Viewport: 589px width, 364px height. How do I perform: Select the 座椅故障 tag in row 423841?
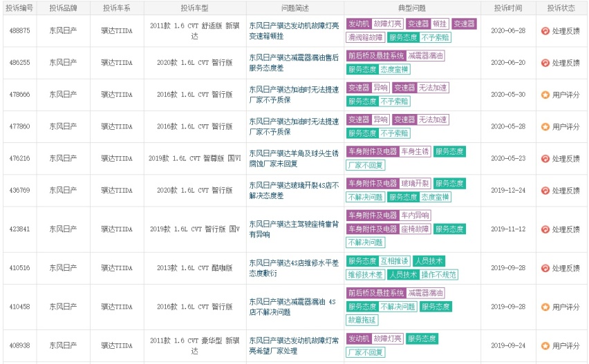(415, 229)
